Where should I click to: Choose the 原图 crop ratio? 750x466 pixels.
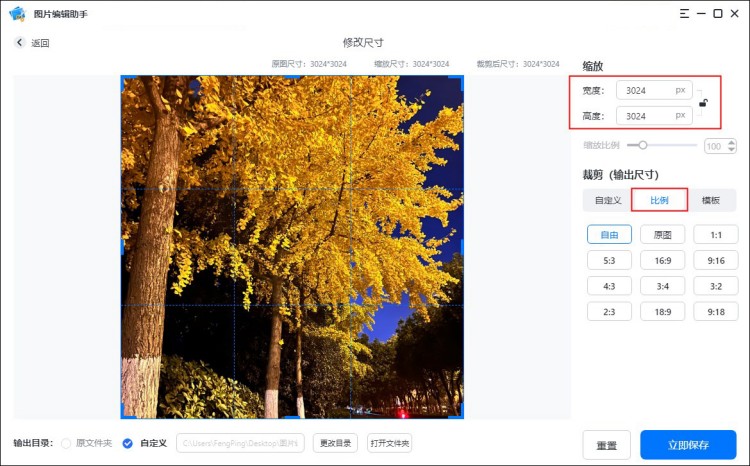(x=662, y=234)
